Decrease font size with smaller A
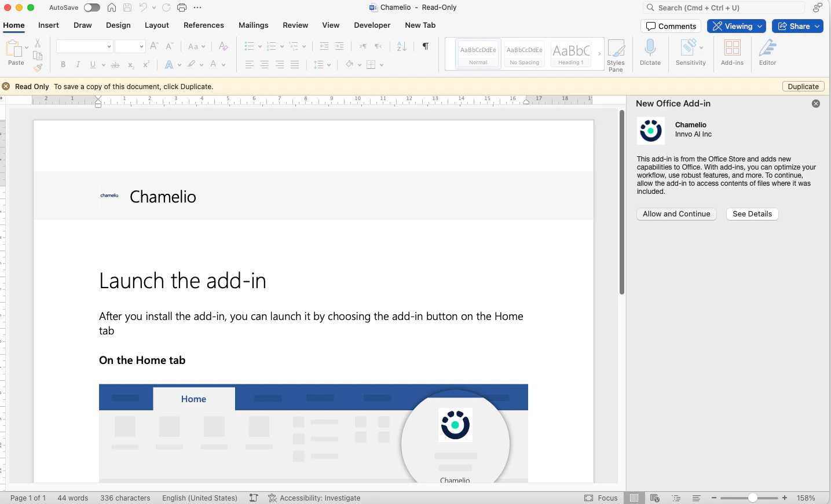831x504 pixels. click(x=169, y=46)
